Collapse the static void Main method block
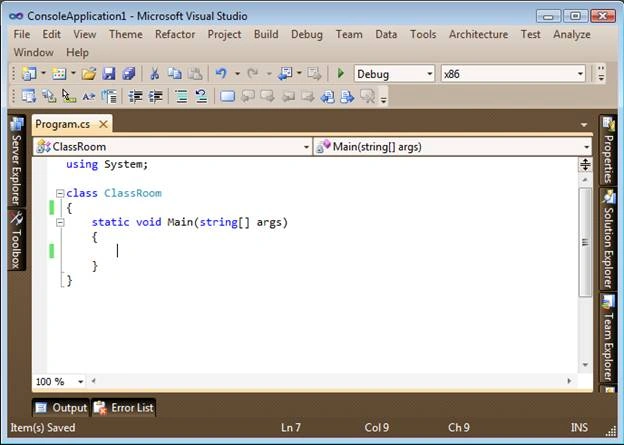Screen dimensions: 624x445 click(60, 222)
